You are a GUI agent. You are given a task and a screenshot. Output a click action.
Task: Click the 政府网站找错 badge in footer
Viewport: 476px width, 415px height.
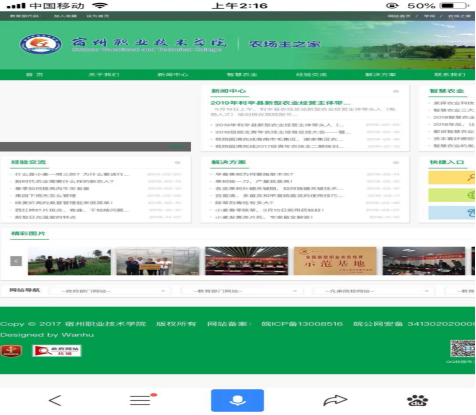(57, 351)
